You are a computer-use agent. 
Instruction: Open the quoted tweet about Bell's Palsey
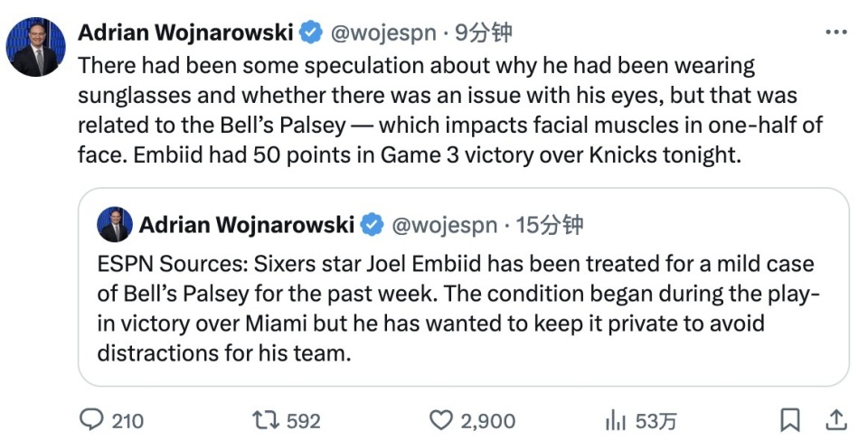[x=463, y=286]
